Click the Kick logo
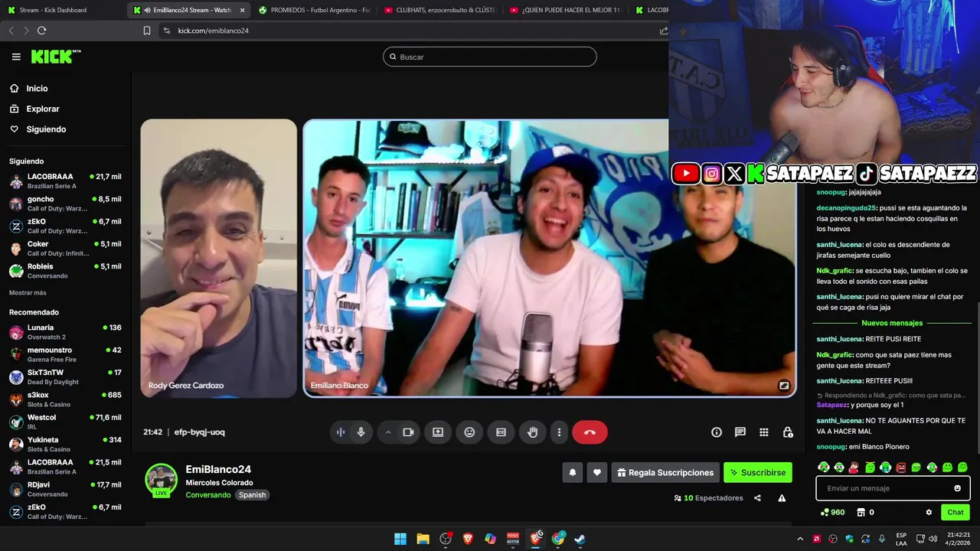 tap(56, 57)
